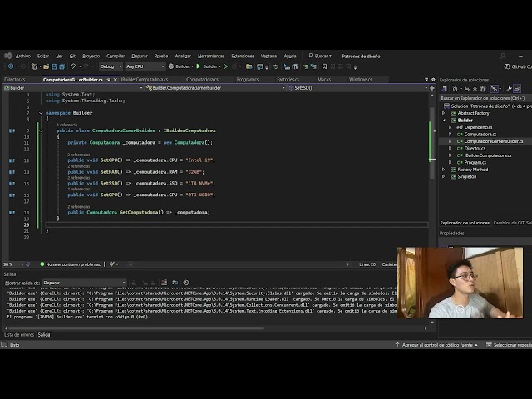Click the 'No se encontraron problemas' status indicator

point(70,264)
